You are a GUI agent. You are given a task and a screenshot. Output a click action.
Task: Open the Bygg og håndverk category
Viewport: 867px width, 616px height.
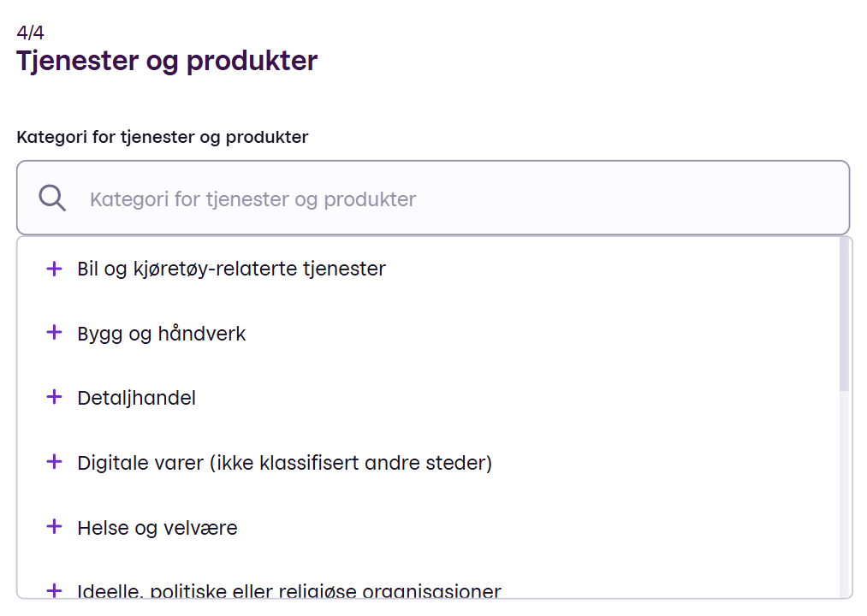162,334
